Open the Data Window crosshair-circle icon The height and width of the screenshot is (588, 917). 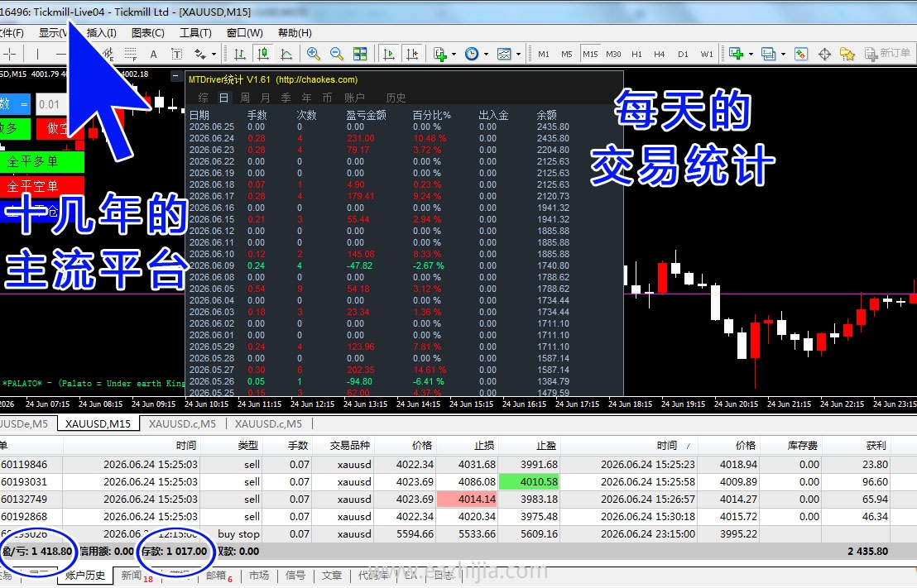pos(824,55)
